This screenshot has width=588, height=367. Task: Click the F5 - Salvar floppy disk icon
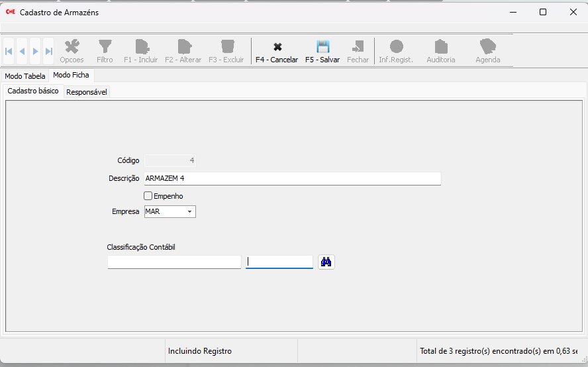(322, 47)
